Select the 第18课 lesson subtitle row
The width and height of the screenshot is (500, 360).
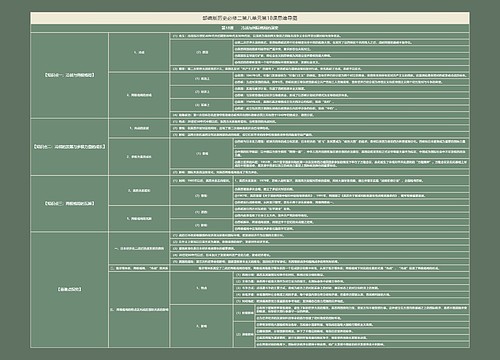tap(250, 28)
